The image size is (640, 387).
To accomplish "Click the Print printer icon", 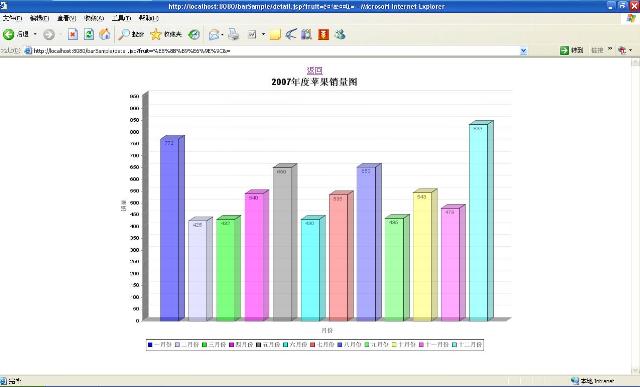I will click(x=233, y=35).
